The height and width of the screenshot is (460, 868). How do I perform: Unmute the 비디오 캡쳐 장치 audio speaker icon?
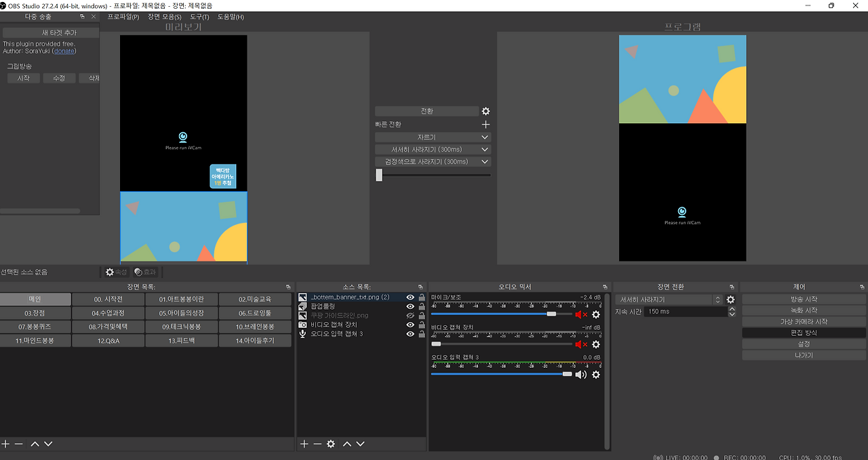pyautogui.click(x=581, y=344)
